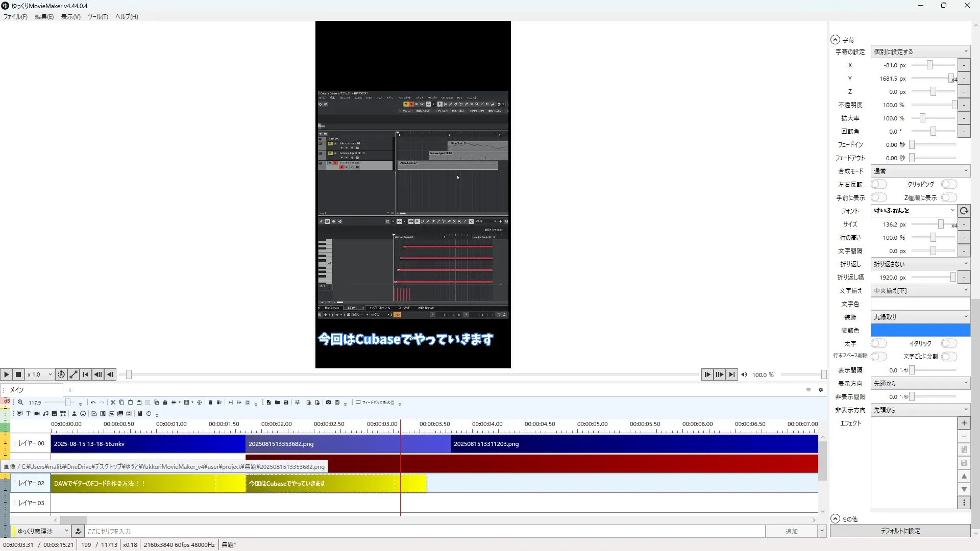Click the 追加 button
Screen dimensions: 980x551
pyautogui.click(x=791, y=531)
